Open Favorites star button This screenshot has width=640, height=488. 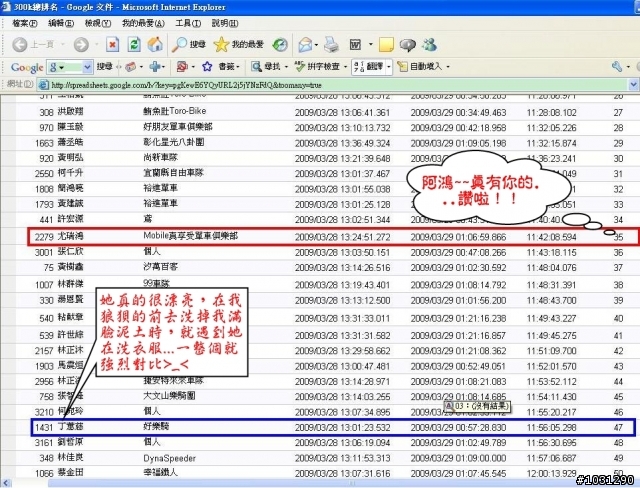238,44
